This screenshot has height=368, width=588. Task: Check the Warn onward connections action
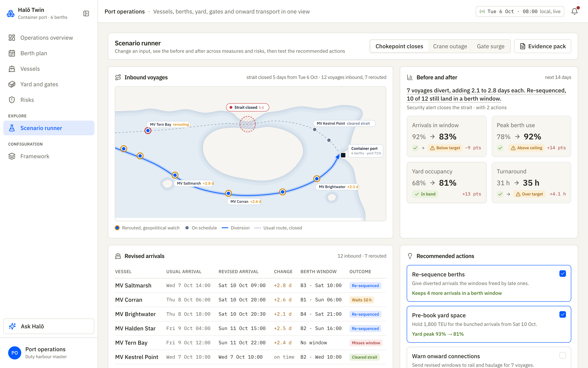tap(562, 355)
